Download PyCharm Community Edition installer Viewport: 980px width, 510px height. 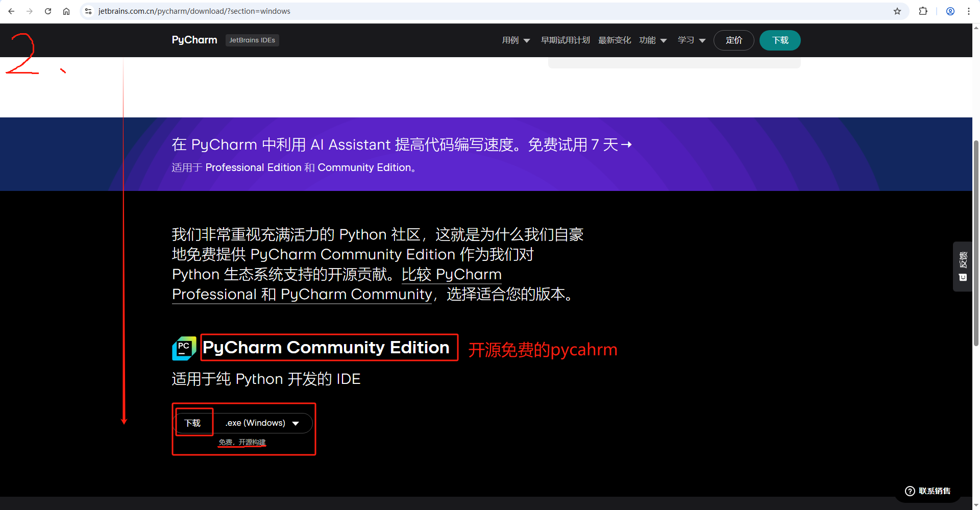[x=193, y=423]
